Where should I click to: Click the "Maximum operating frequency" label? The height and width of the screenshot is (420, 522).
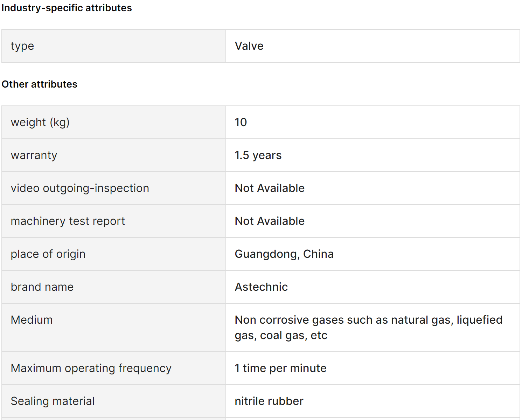point(91,368)
